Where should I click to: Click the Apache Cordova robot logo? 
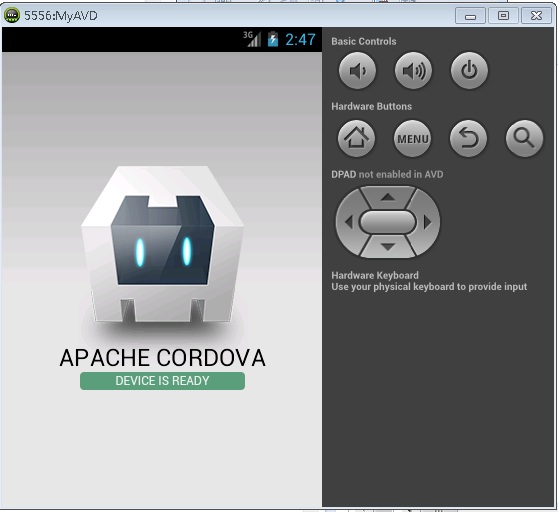(x=162, y=244)
